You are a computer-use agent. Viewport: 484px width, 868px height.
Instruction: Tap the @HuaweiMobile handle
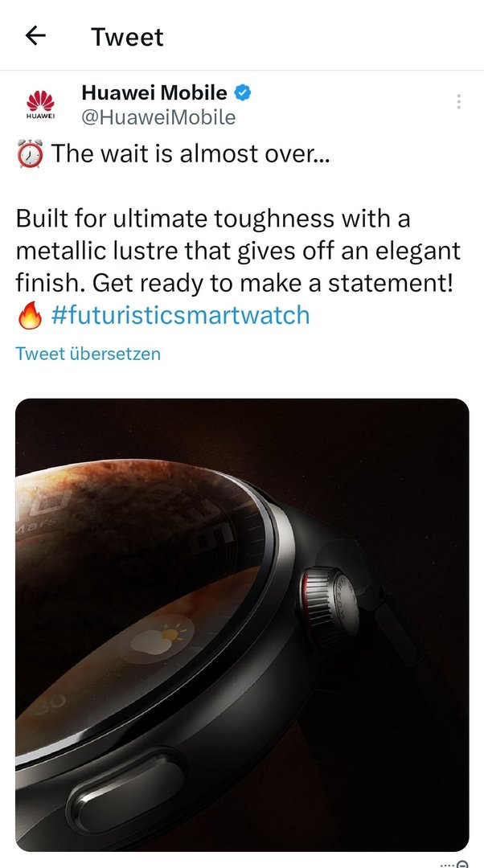[158, 117]
